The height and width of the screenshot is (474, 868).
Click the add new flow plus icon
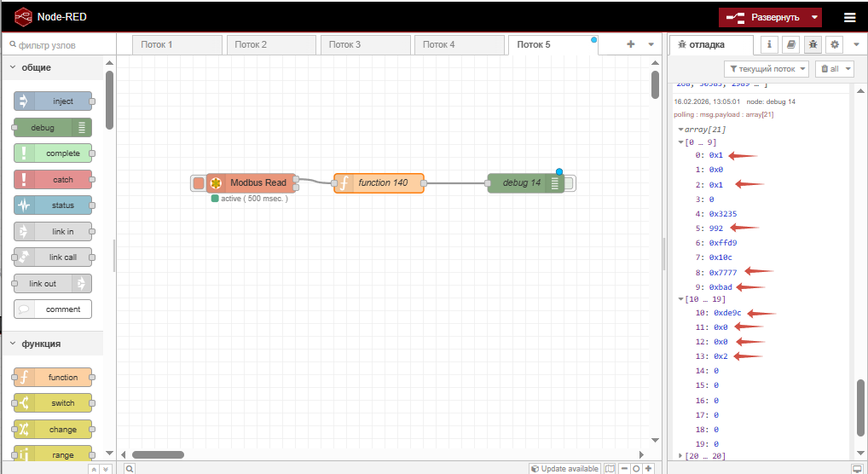tap(631, 44)
